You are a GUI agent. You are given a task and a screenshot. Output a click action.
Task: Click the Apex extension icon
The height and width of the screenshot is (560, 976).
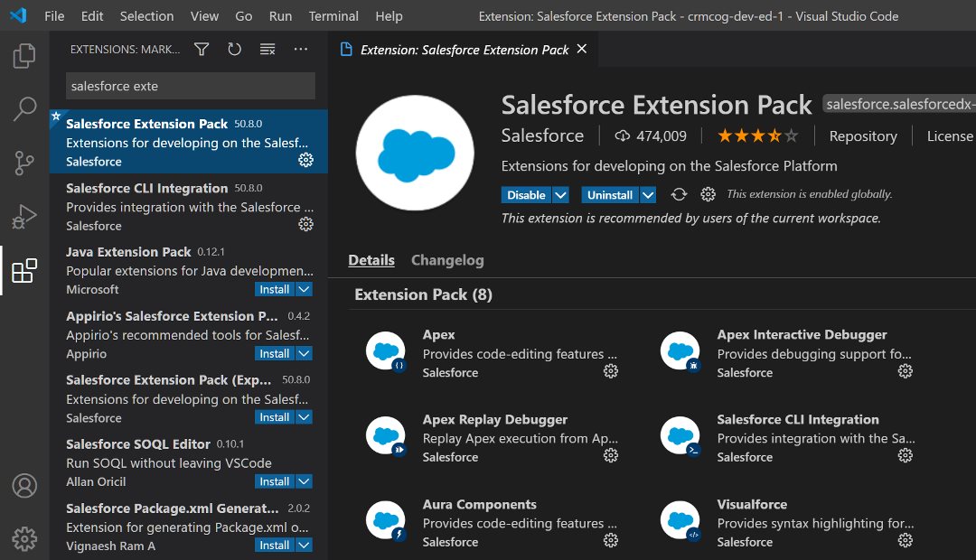point(386,351)
